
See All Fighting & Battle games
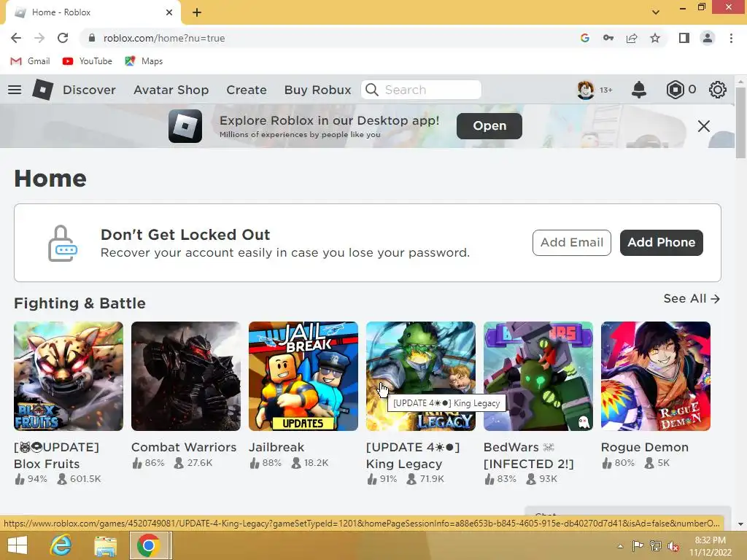point(692,298)
